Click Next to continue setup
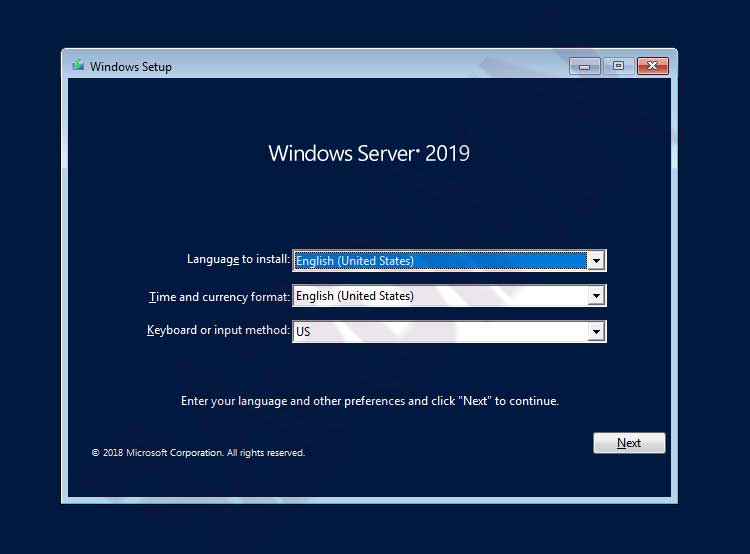This screenshot has width=750, height=554. click(x=629, y=443)
